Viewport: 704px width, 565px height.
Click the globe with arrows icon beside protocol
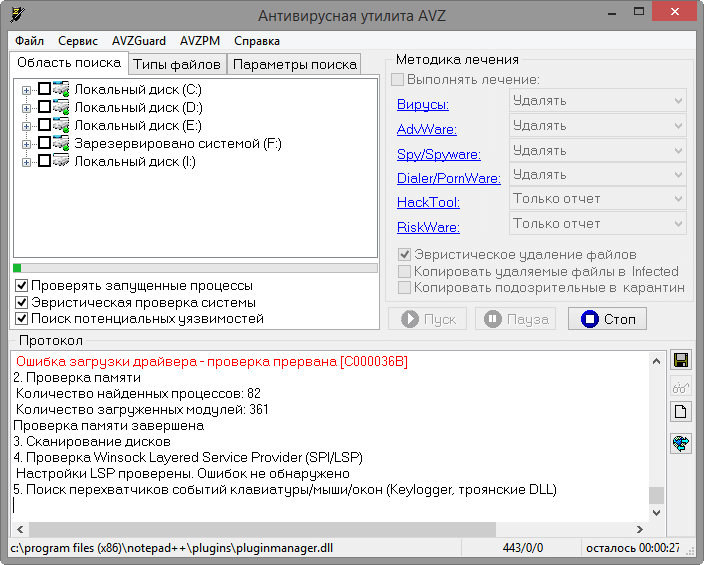coord(681,444)
